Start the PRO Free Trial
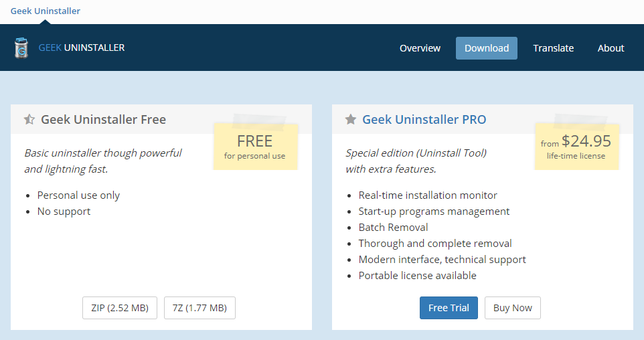 449,308
